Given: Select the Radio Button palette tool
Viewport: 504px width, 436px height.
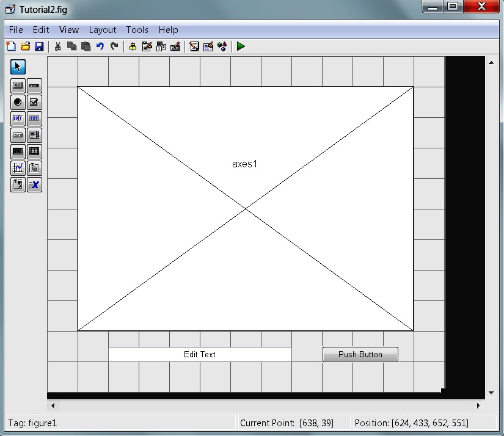Looking at the screenshot, I should pos(17,102).
